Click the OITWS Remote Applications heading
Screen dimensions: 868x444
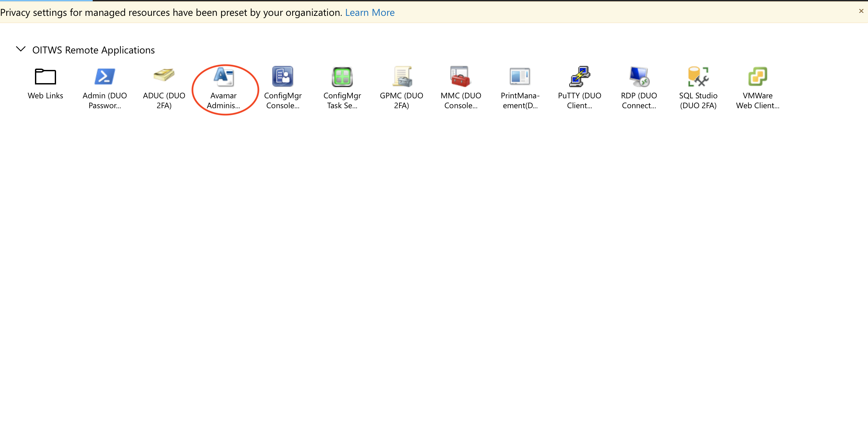point(93,50)
